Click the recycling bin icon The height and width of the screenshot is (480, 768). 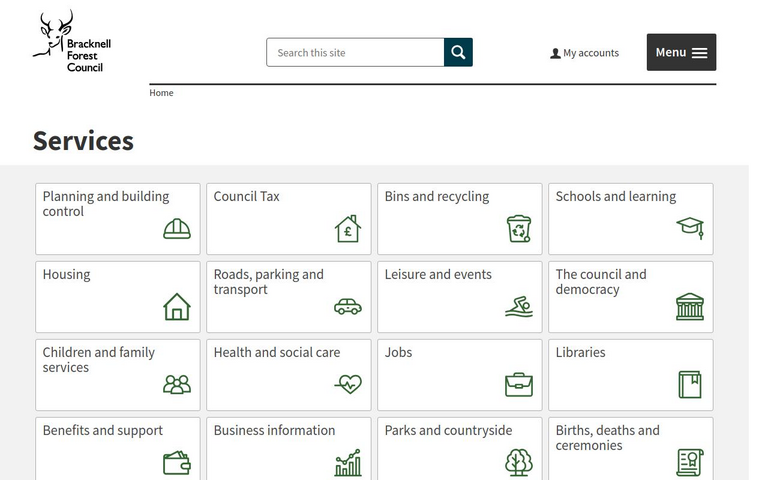(x=519, y=229)
